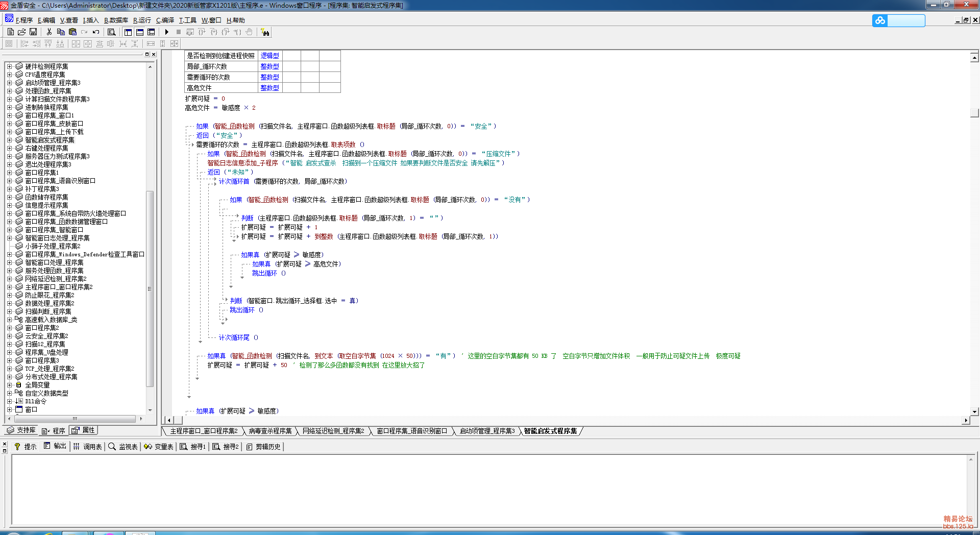Open the H.帮助 menu
Screen dimensions: 980x535
tap(235, 20)
